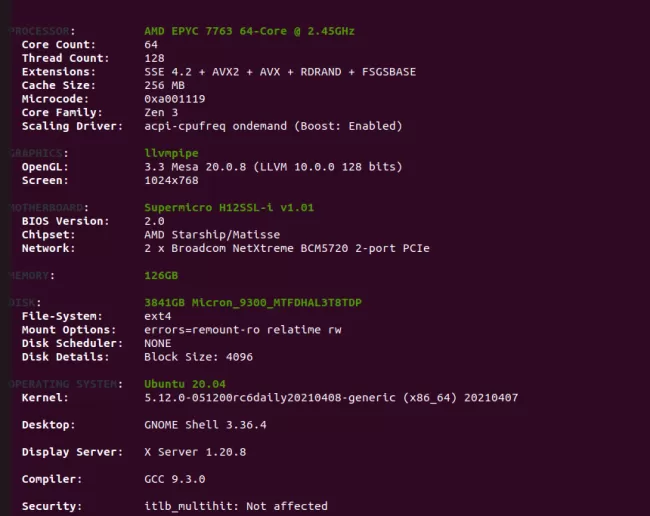Screen dimensions: 650x516
Task: Select the AMD Starship/Matisse chipset text
Action: point(212,235)
